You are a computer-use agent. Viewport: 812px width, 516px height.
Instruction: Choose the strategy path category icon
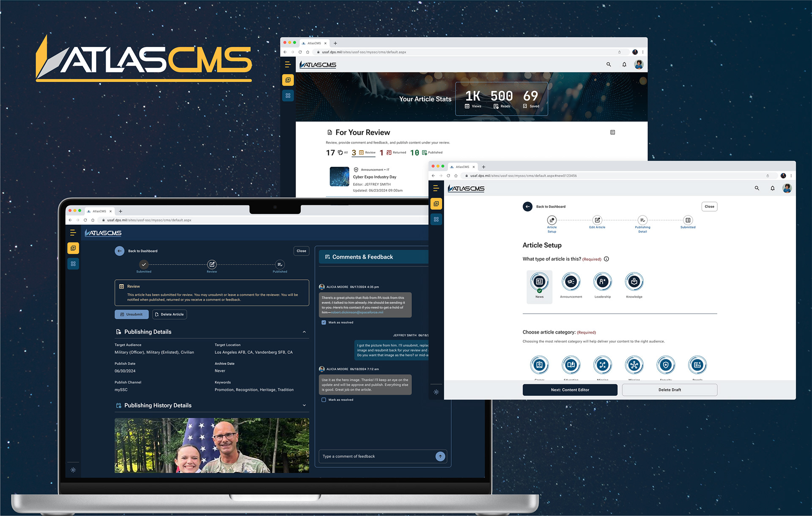(603, 365)
